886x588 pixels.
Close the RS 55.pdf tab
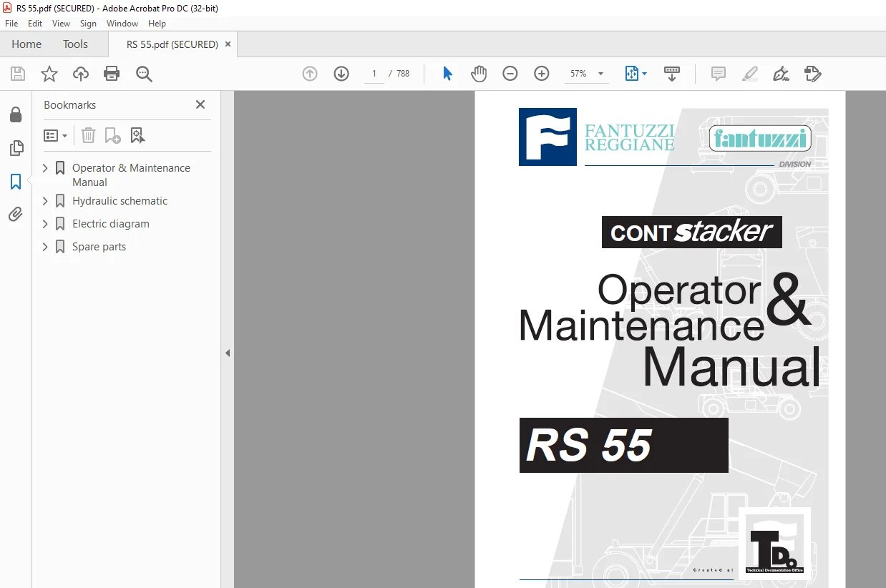228,44
